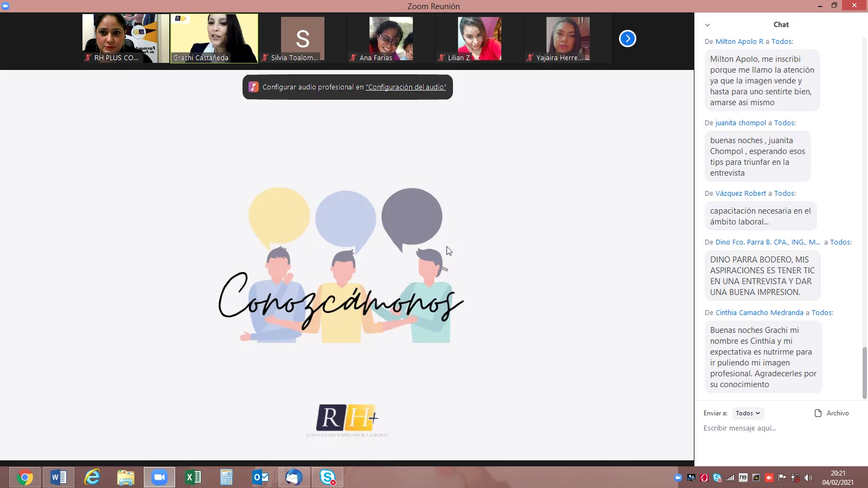868x488 pixels.
Task: Click sender name Cinthia Camacho Medranda
Action: pyautogui.click(x=759, y=312)
